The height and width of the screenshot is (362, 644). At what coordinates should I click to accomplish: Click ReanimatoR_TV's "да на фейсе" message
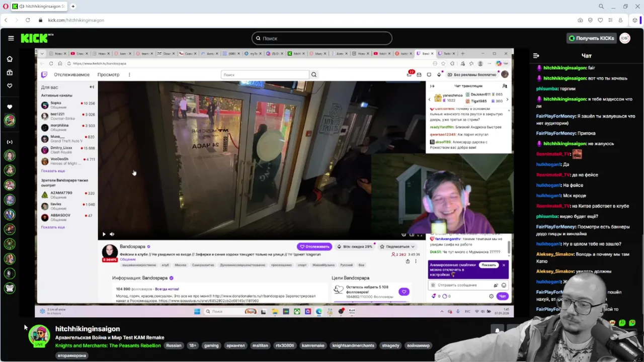pyautogui.click(x=567, y=174)
